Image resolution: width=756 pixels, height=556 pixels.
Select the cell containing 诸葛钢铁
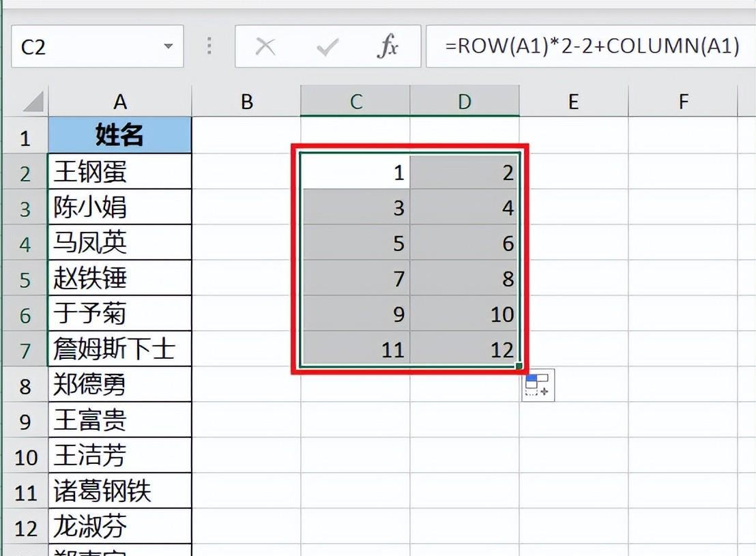click(120, 491)
